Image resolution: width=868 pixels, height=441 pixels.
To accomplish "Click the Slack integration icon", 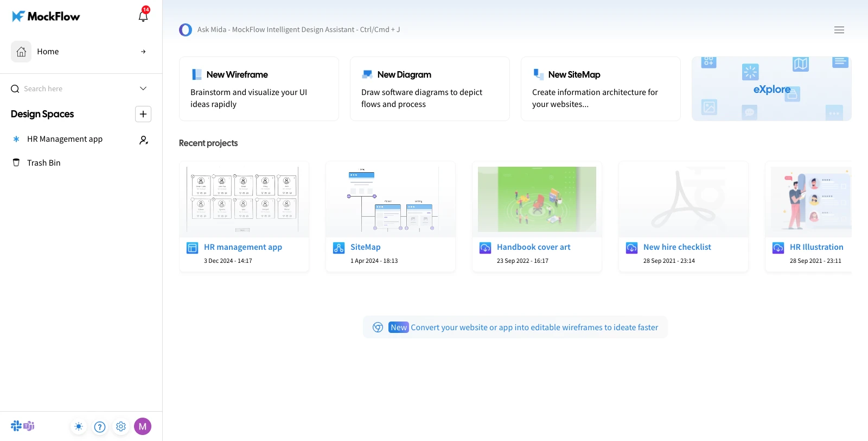I will [x=16, y=426].
